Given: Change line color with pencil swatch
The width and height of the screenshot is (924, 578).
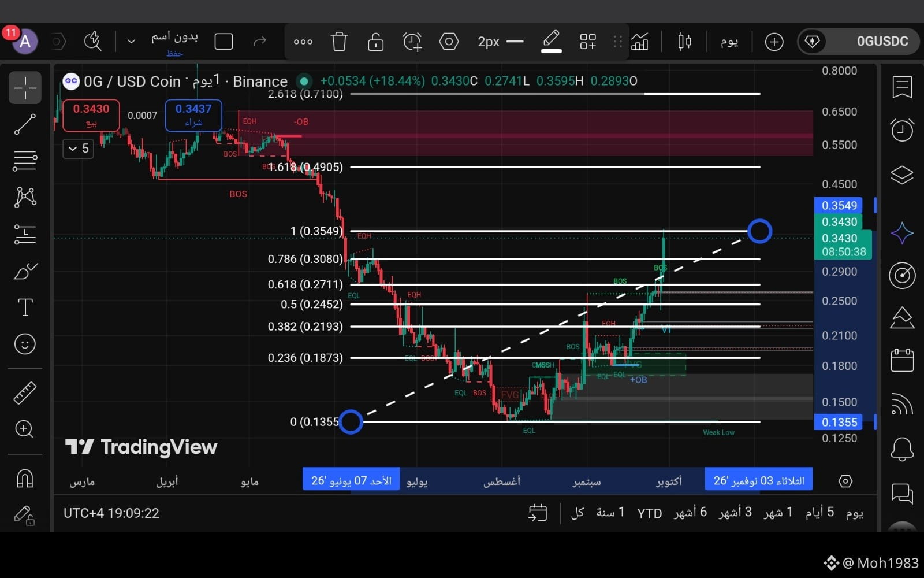Looking at the screenshot, I should (x=552, y=42).
